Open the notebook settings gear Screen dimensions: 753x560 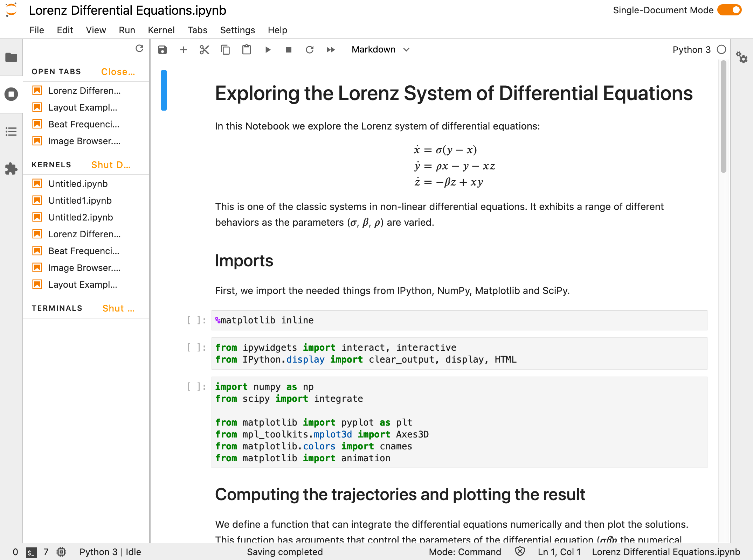click(x=741, y=58)
